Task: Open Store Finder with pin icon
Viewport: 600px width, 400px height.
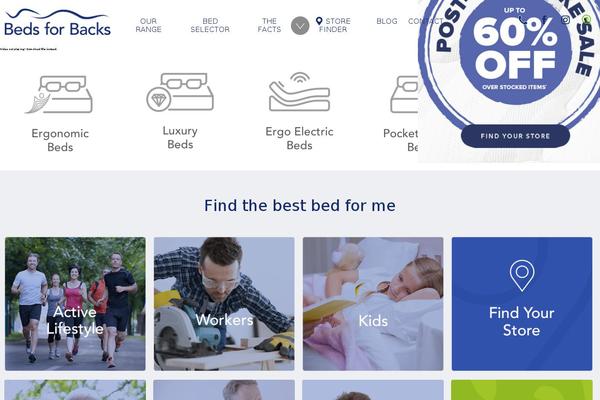Action: [333, 25]
